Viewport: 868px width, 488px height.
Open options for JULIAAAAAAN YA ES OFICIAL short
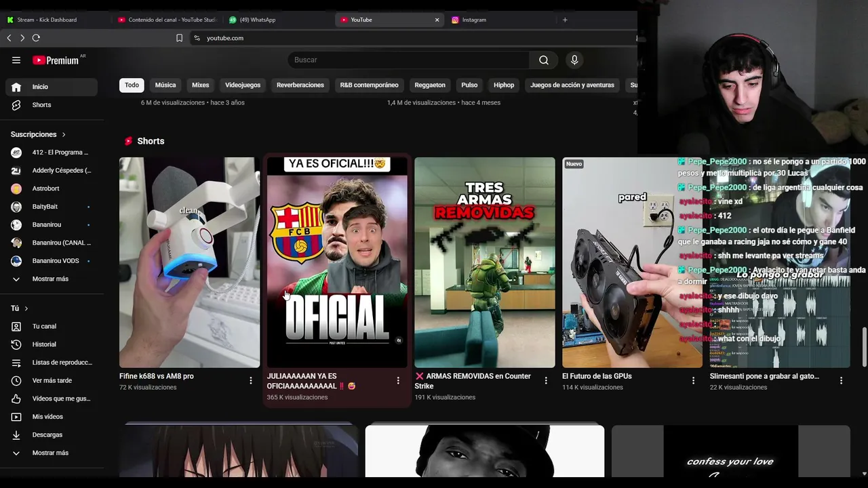coord(398,381)
